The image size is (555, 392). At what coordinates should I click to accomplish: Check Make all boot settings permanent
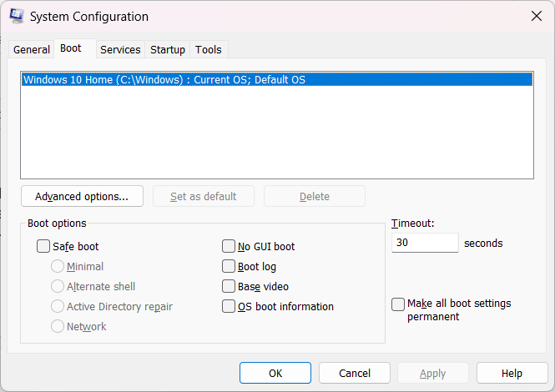pos(399,304)
